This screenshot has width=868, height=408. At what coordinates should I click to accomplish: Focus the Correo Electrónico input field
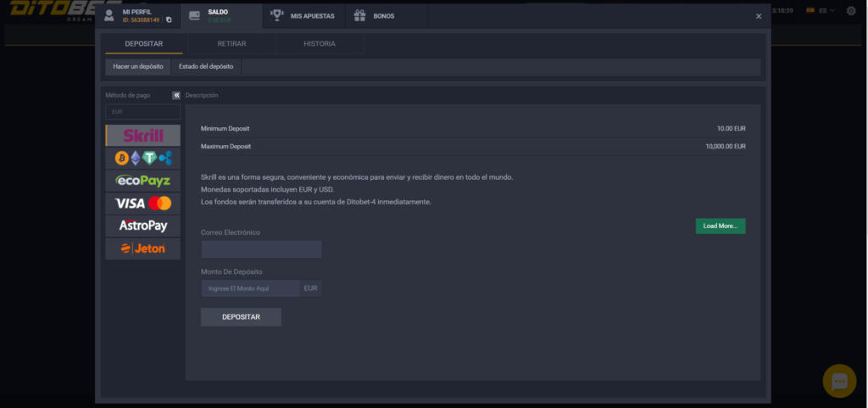coord(261,249)
